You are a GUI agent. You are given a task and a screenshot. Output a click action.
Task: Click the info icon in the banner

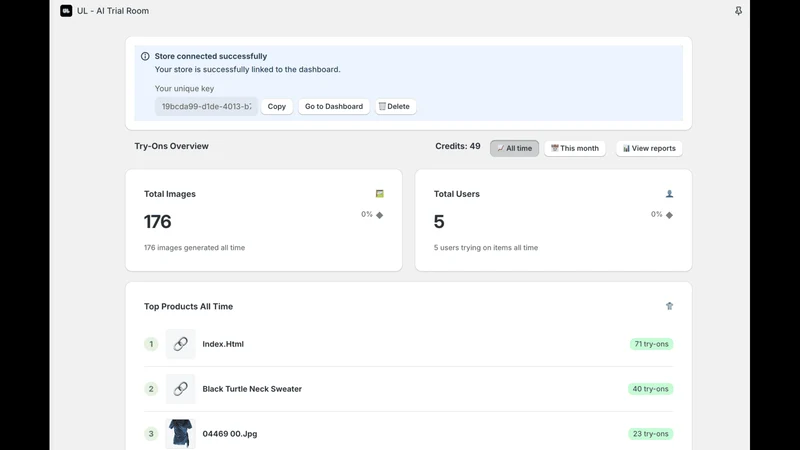(x=145, y=56)
